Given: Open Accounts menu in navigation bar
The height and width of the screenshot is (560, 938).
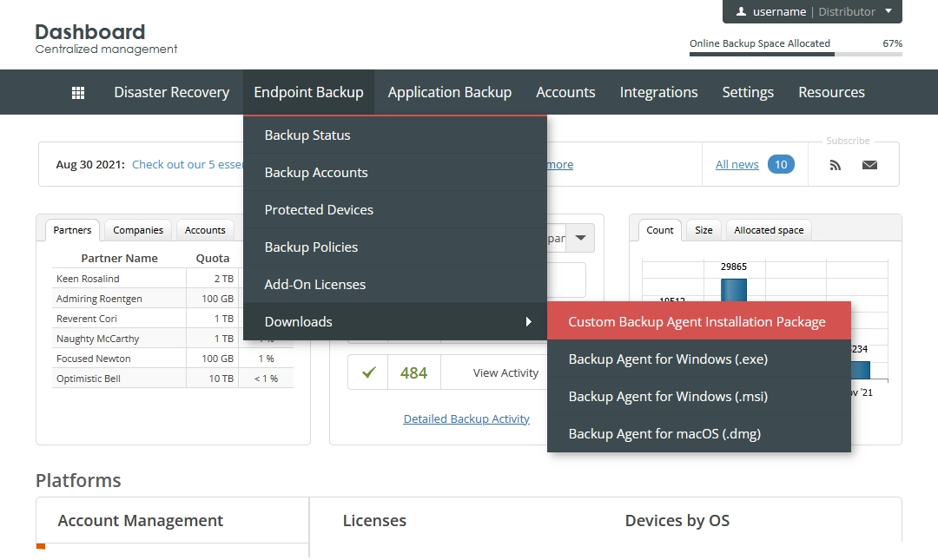Looking at the screenshot, I should 565,92.
